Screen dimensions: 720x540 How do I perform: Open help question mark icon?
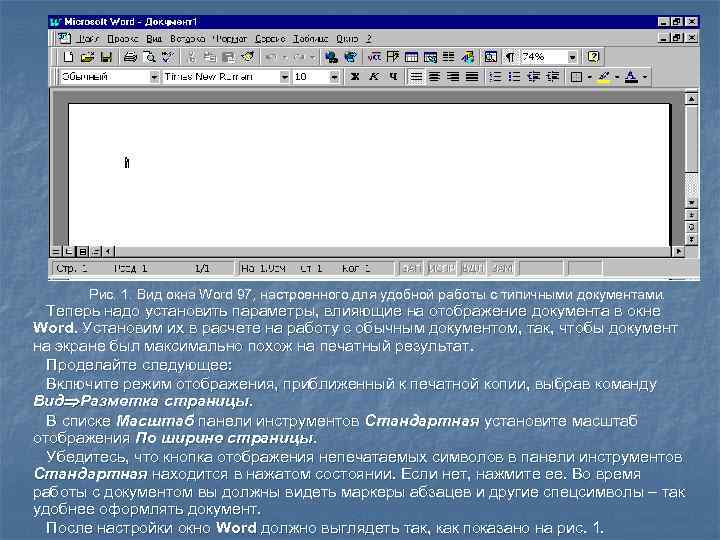[x=593, y=57]
